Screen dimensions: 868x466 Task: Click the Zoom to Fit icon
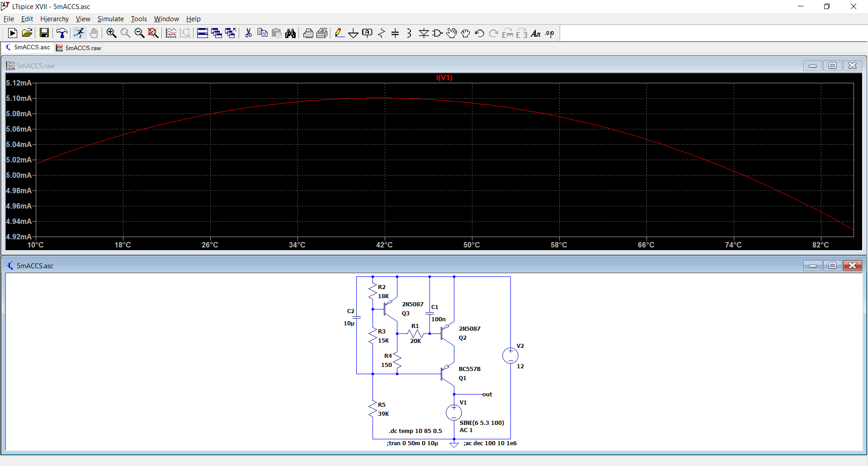[x=153, y=33]
